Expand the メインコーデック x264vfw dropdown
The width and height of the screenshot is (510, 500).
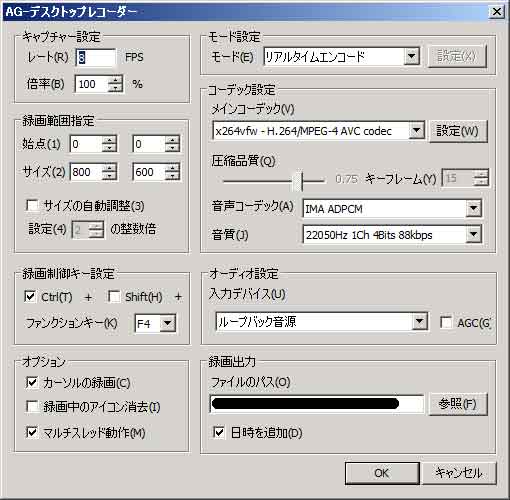point(417,131)
